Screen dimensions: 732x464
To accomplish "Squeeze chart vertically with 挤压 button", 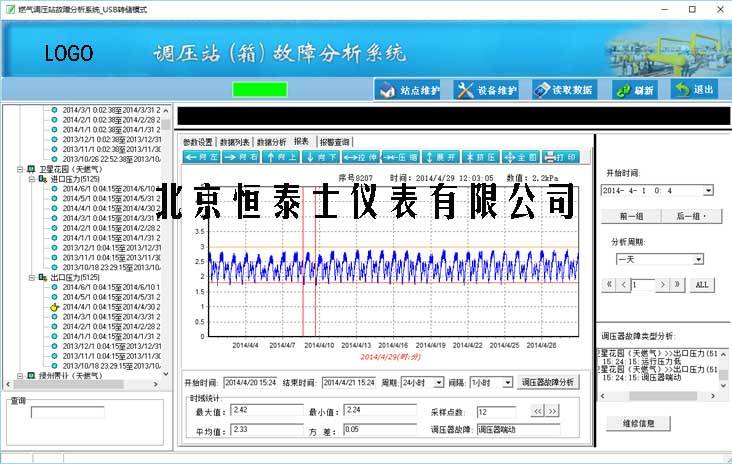I will click(x=480, y=157).
